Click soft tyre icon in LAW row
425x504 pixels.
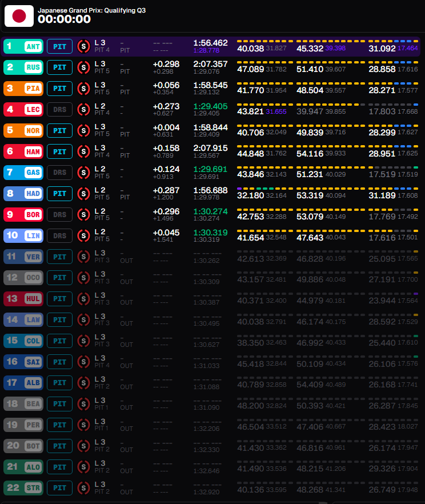(83, 320)
